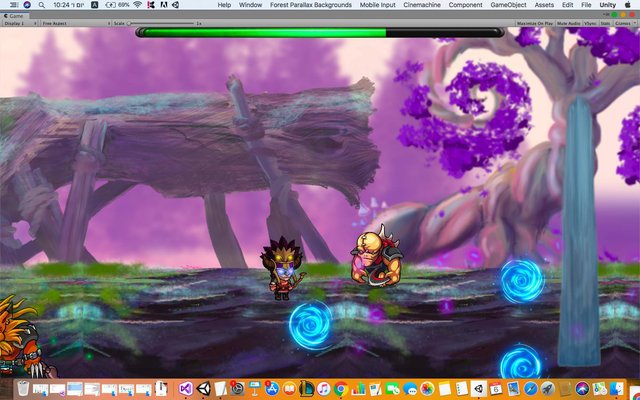640x400 pixels.
Task: Open iTunes from the dock
Action: pyautogui.click(x=324, y=388)
